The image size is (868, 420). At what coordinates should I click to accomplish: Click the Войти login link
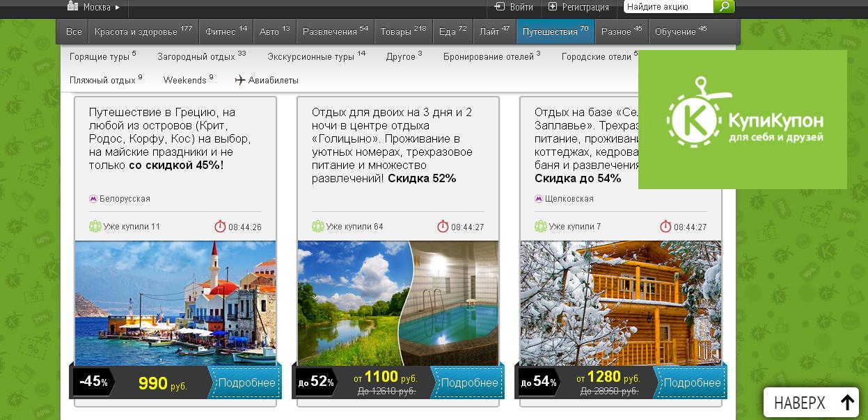click(x=521, y=7)
